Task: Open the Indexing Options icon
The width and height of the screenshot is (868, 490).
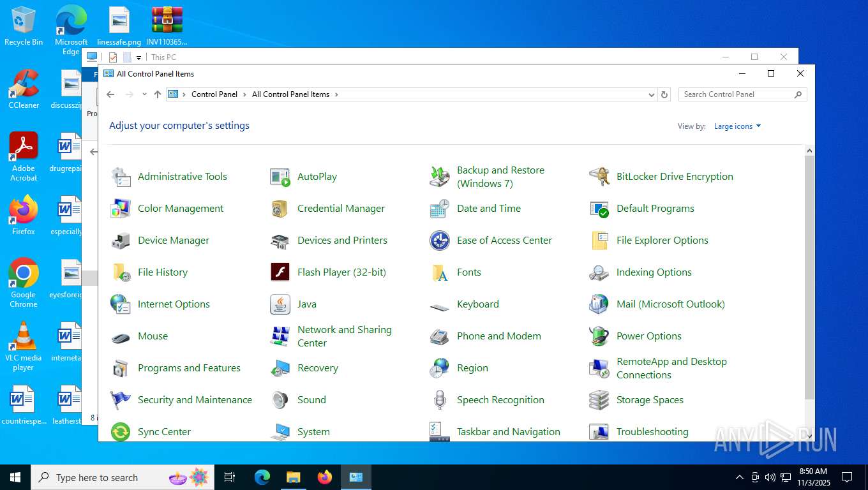Action: 599,272
